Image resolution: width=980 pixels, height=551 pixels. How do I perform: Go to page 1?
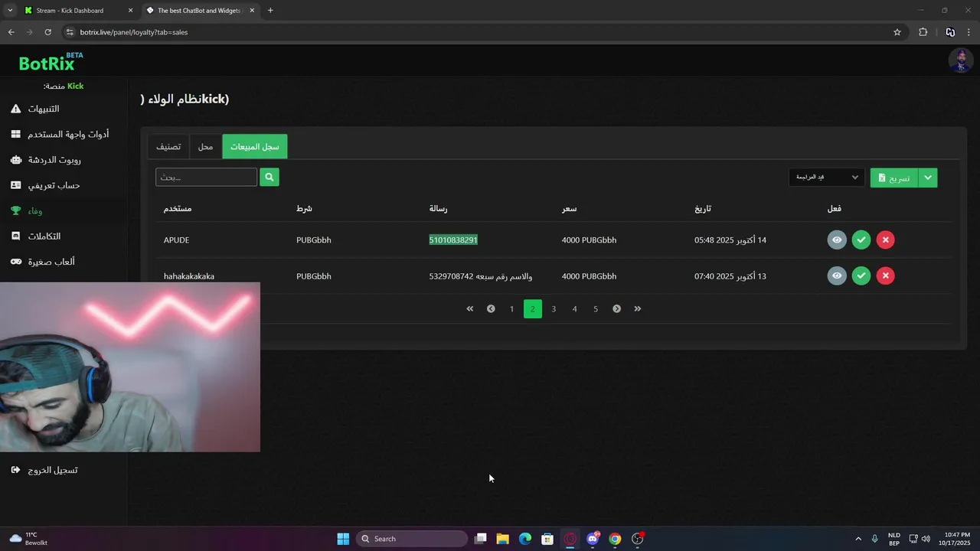tap(511, 308)
